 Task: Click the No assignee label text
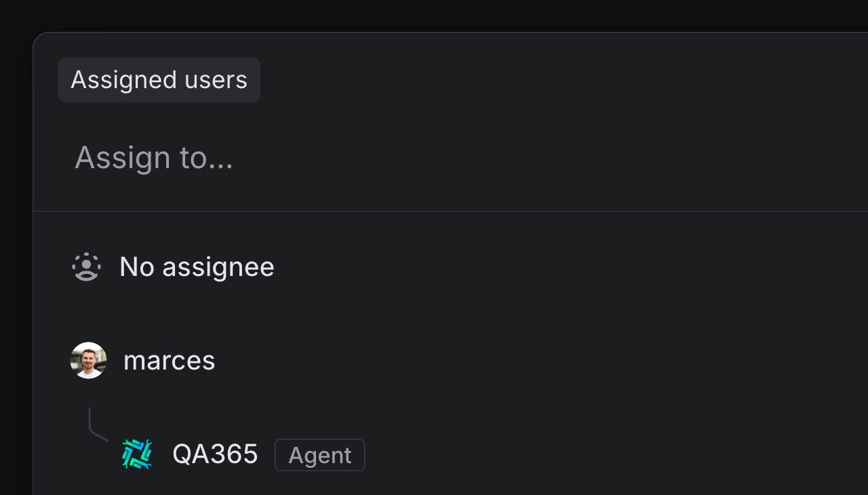click(197, 266)
